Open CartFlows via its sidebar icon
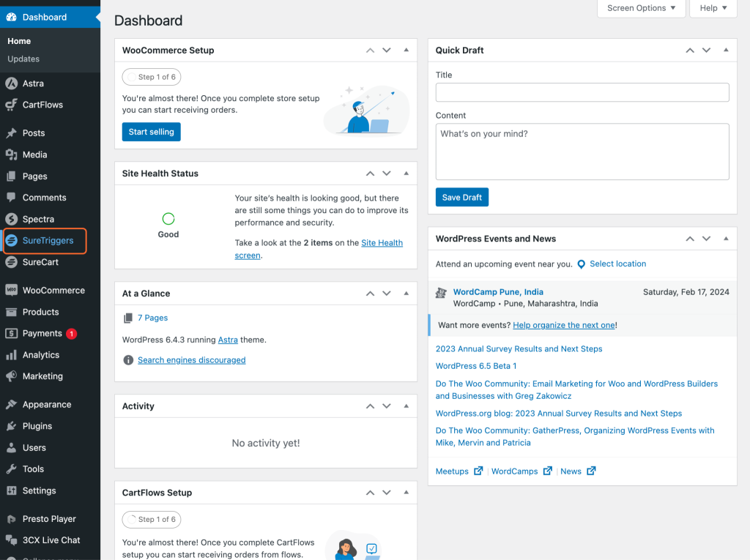The image size is (750, 560). click(x=11, y=105)
